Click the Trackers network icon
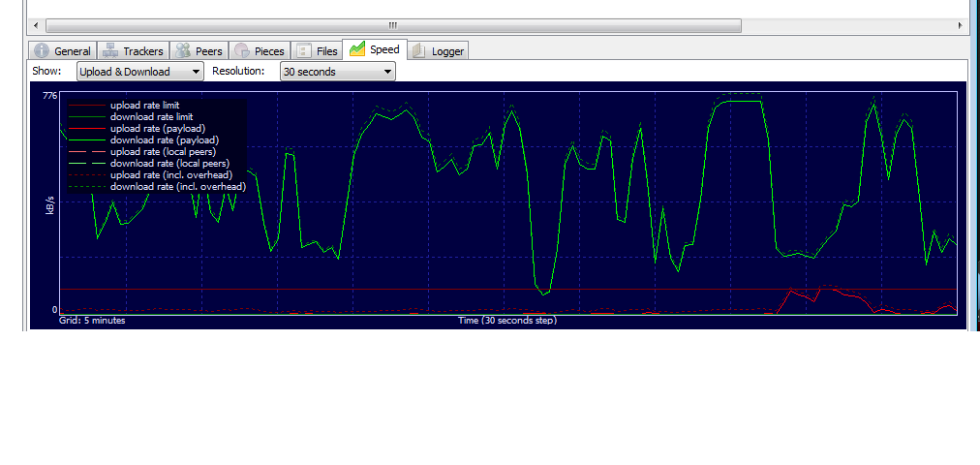Image resolution: width=980 pixels, height=465 pixels. tap(110, 50)
